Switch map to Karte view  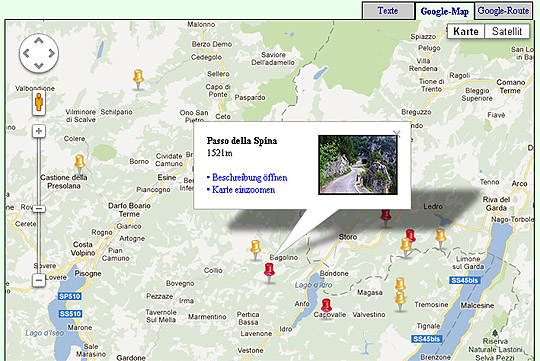[x=466, y=31]
